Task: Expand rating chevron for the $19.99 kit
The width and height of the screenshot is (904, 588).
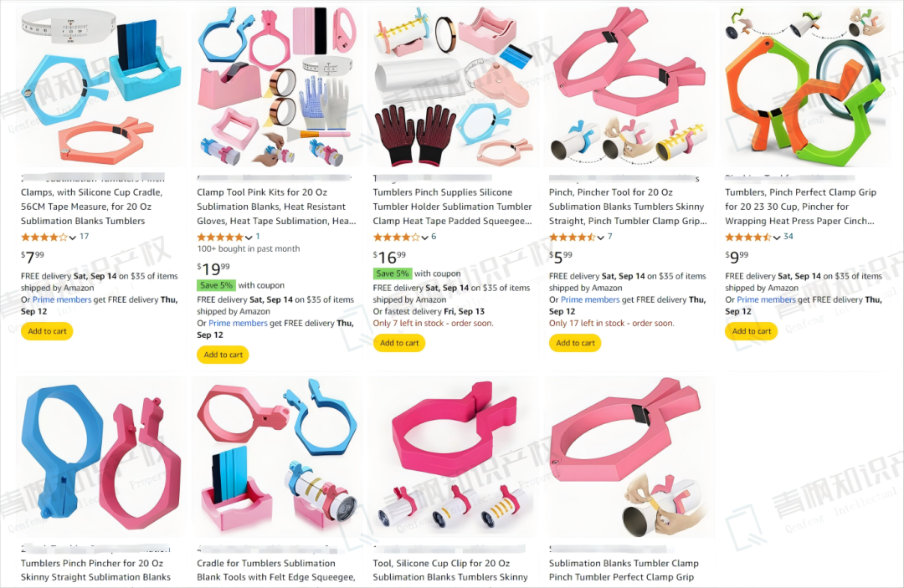Action: [x=249, y=238]
